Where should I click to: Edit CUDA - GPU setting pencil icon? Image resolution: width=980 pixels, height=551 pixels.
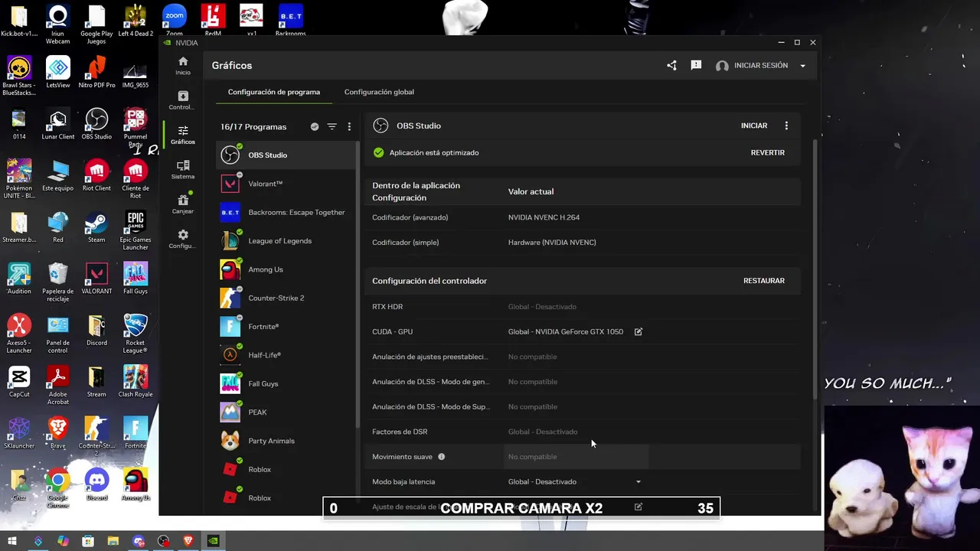639,332
